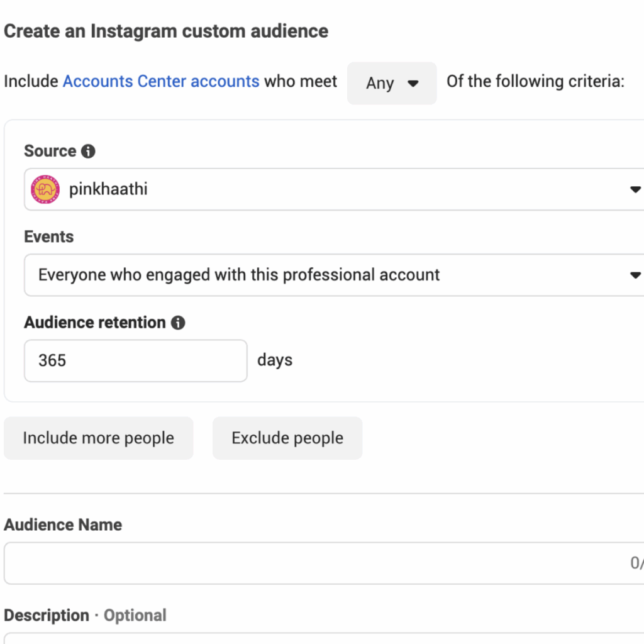Image resolution: width=644 pixels, height=644 pixels.
Task: Click the pinkhaathi elephant profile picture
Action: click(45, 189)
